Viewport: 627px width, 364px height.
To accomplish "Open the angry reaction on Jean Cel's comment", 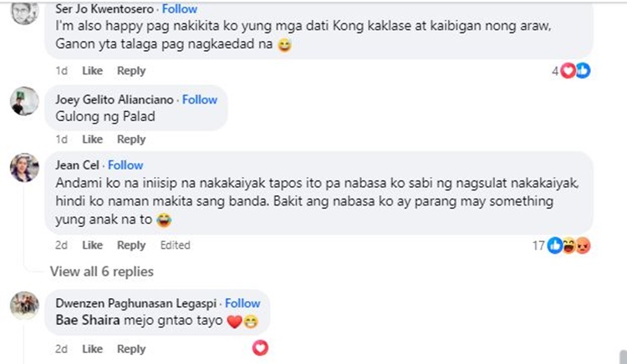I will point(583,245).
